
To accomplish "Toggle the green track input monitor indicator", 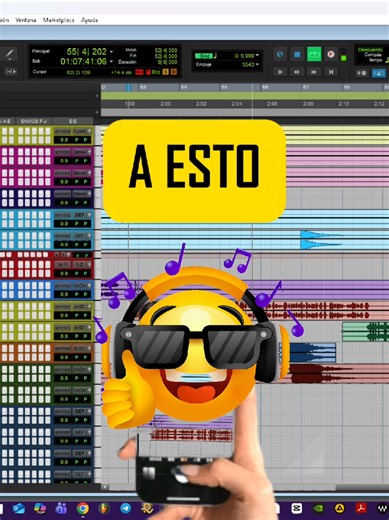I will (344, 58).
